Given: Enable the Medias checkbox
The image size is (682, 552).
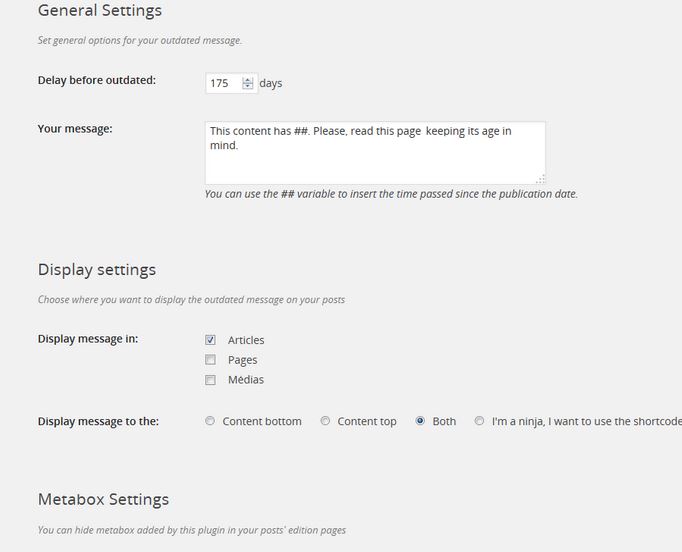Looking at the screenshot, I should [x=210, y=380].
